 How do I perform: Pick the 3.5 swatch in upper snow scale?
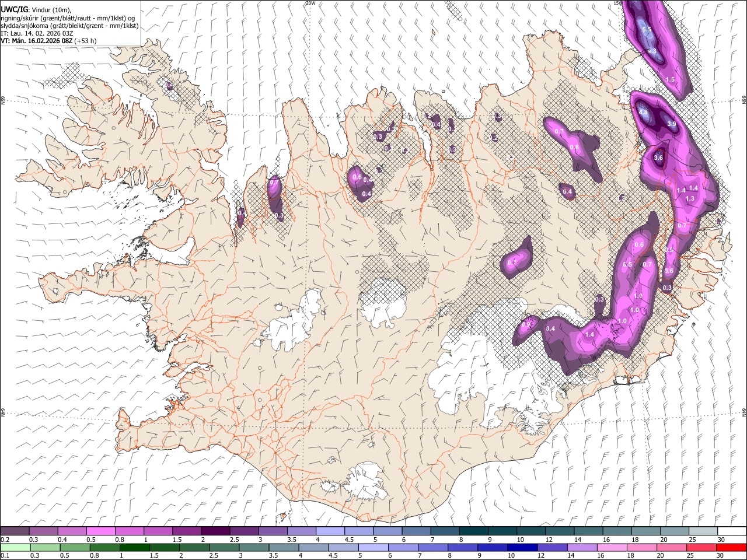pyautogui.click(x=301, y=531)
